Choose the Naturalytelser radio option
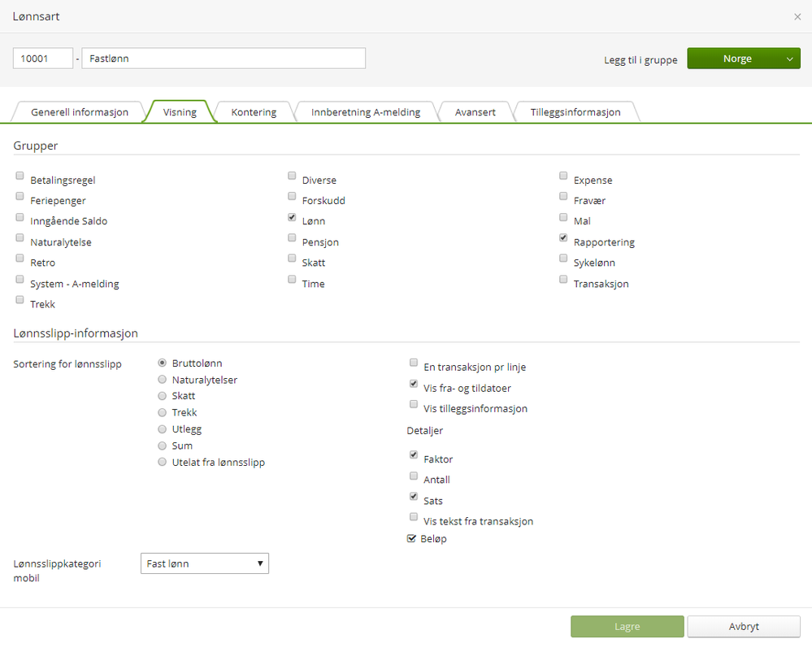 162,379
